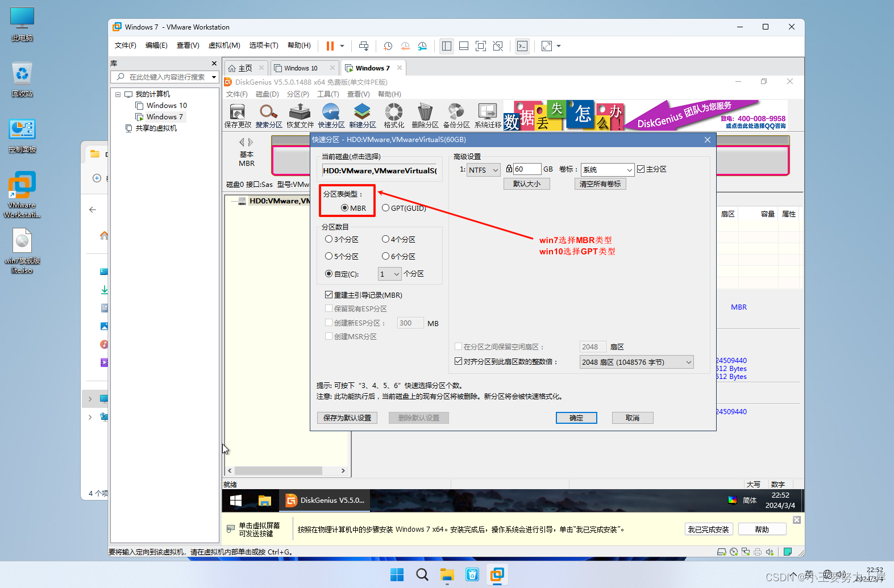894x588 pixels.
Task: Open the Recycle Bin desktop icon
Action: point(22,79)
